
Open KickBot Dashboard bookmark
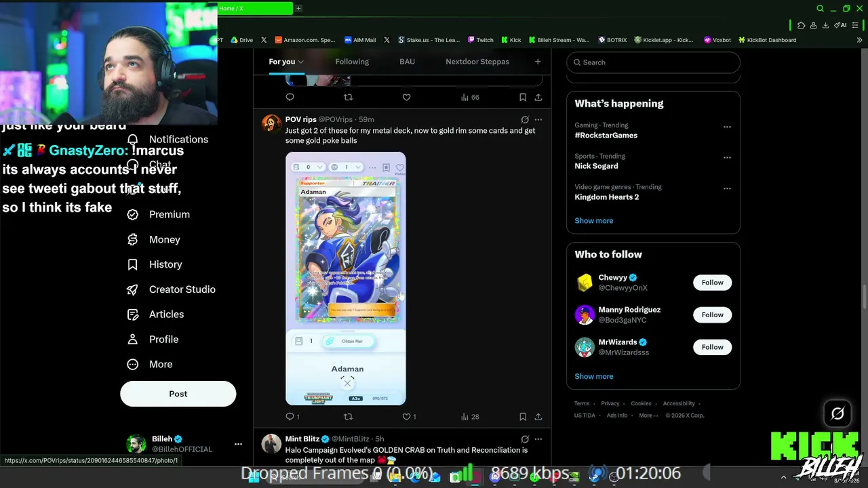click(x=767, y=40)
